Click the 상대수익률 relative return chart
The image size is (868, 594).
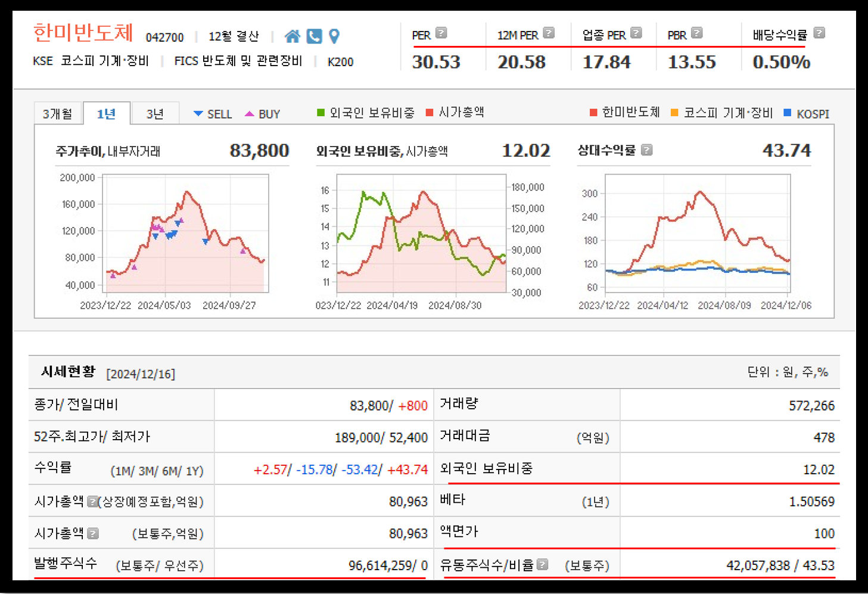(698, 233)
